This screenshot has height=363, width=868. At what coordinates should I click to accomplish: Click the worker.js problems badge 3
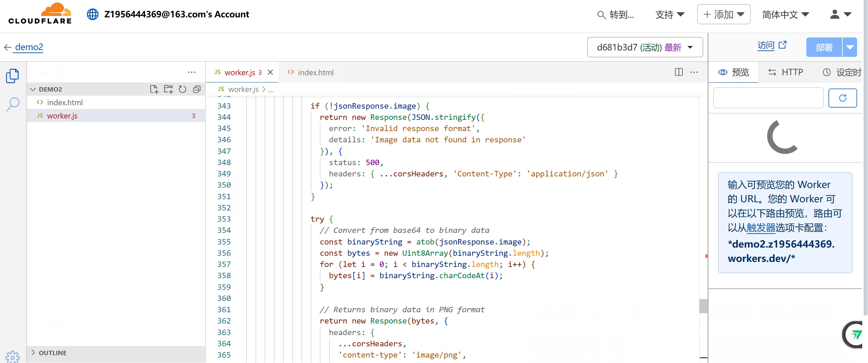click(x=193, y=116)
